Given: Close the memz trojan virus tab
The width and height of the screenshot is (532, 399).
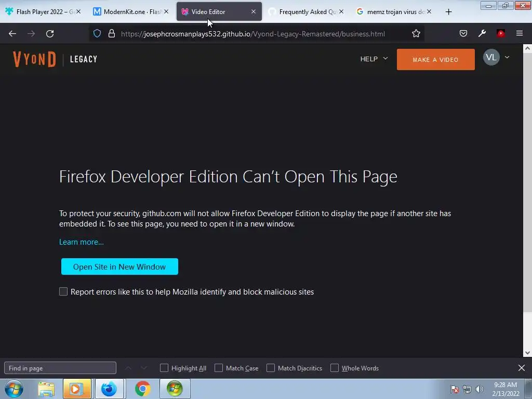Looking at the screenshot, I should click(429, 11).
